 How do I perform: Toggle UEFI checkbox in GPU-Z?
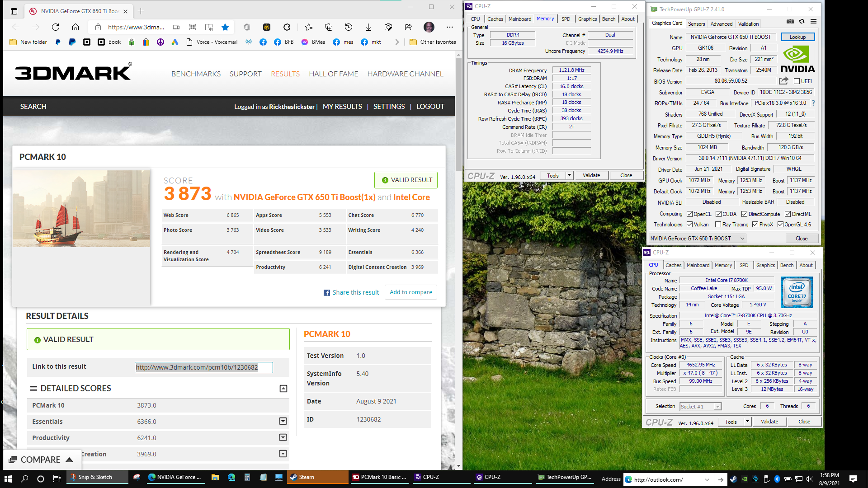(797, 81)
